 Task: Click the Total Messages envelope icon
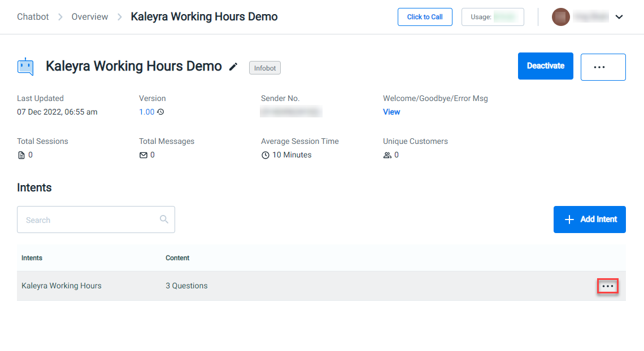[143, 155]
